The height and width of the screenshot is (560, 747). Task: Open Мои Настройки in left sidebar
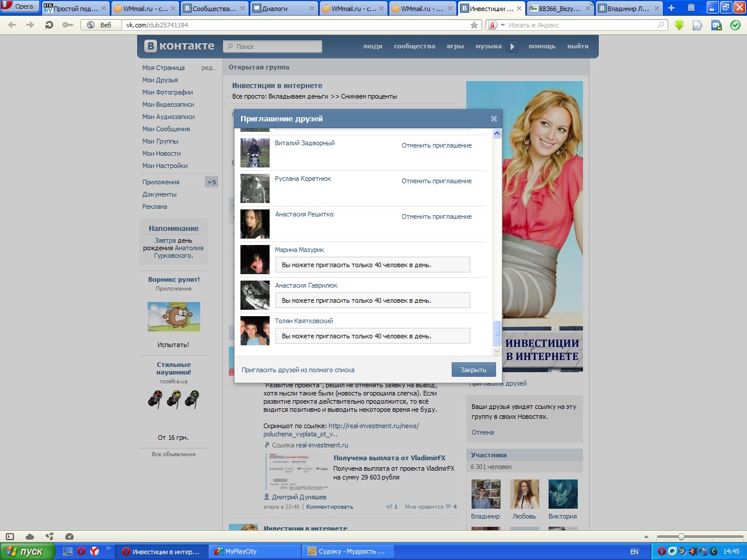click(165, 166)
